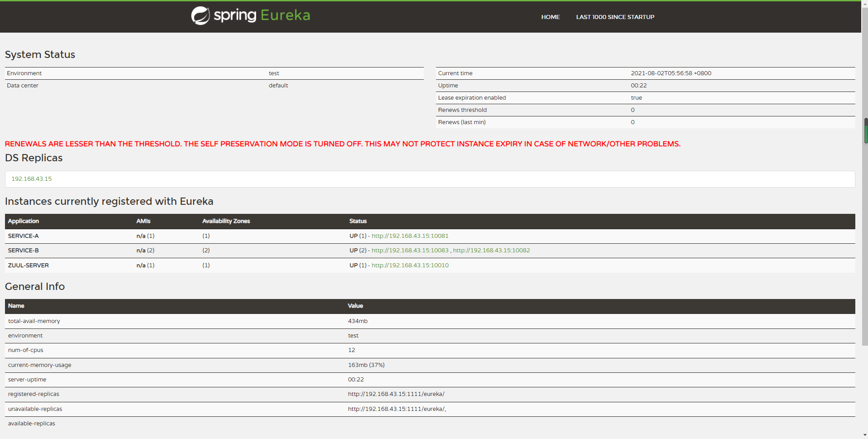Image resolution: width=868 pixels, height=439 pixels.
Task: Click the Environment label in System Status
Action: pos(24,73)
